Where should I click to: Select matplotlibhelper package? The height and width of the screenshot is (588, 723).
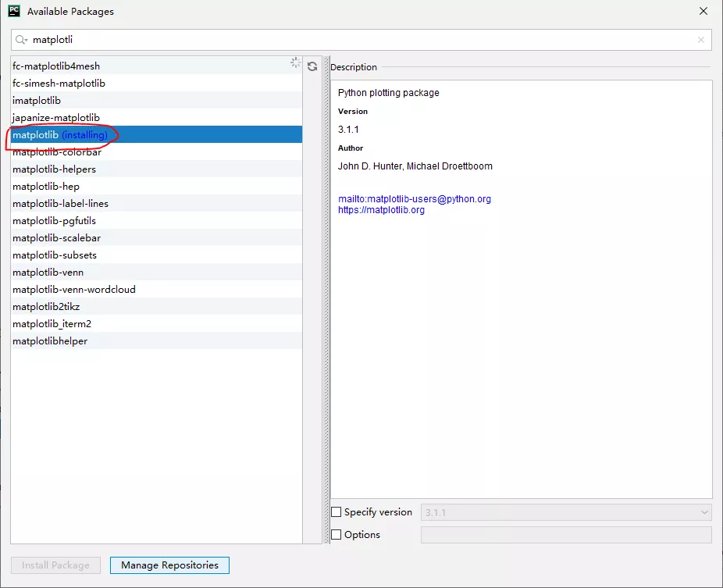(x=157, y=340)
